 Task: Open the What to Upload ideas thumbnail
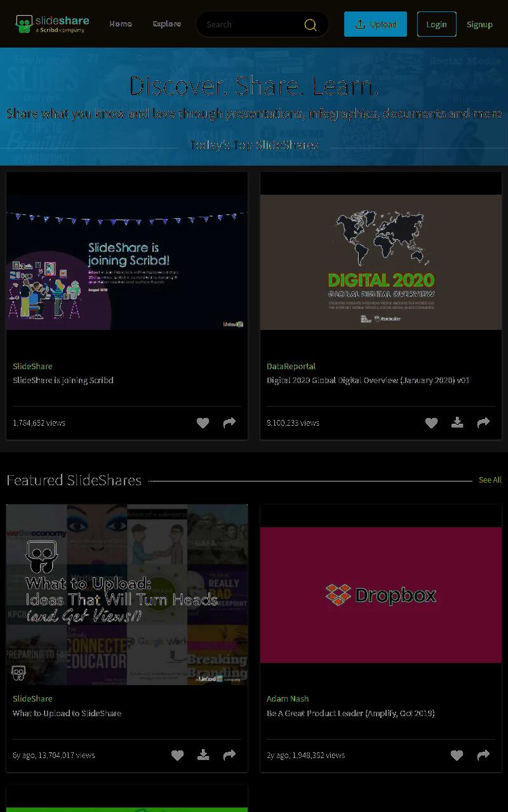[127, 594]
